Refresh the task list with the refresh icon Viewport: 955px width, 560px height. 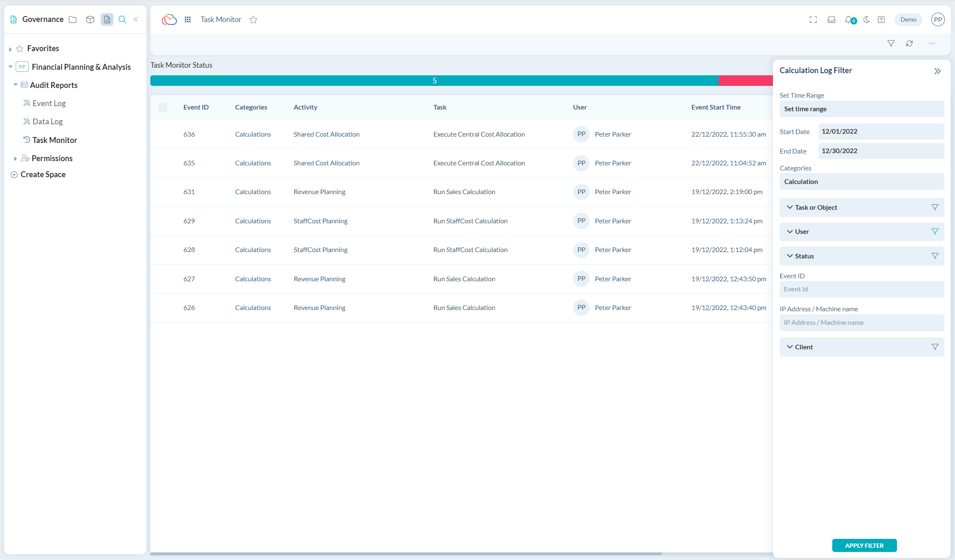(910, 43)
